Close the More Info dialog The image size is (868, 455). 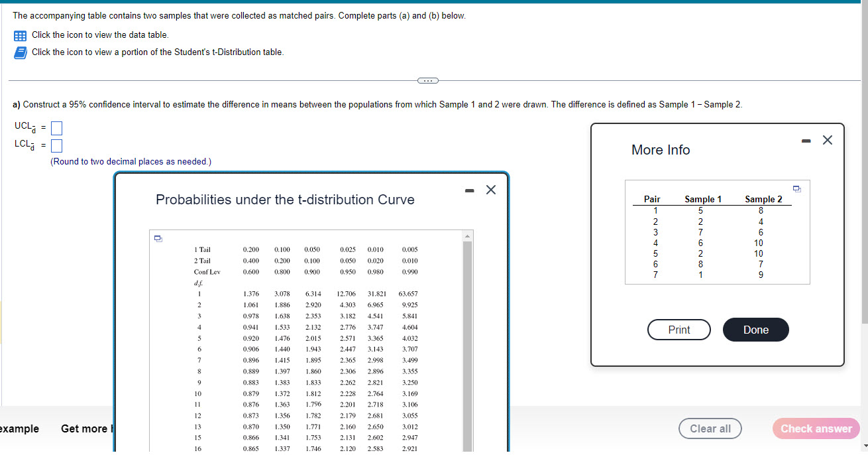coord(827,140)
